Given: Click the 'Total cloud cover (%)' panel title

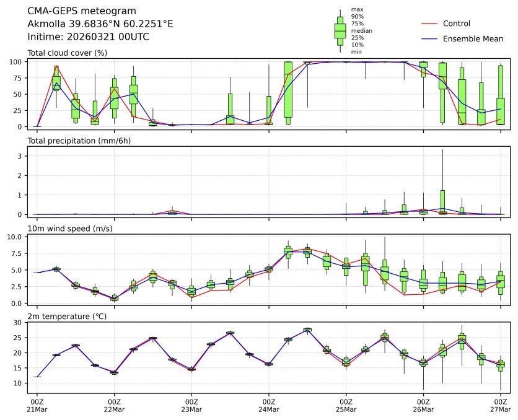Looking at the screenshot, I should 67,53.
